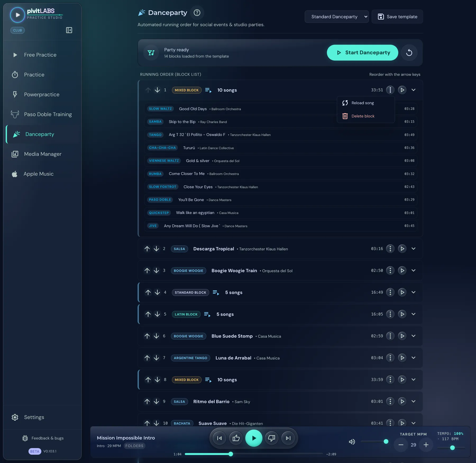
Task: Skip to previous track in player
Action: 219,438
